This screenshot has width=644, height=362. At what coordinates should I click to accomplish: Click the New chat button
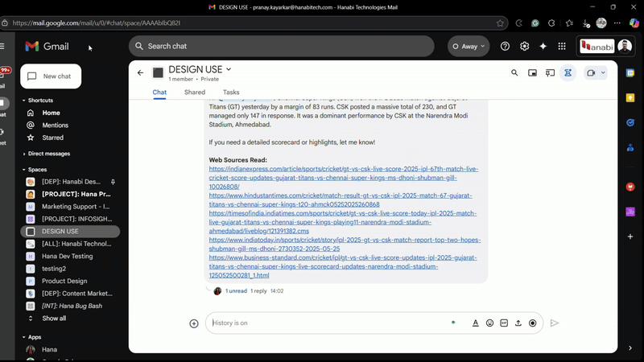tap(51, 76)
